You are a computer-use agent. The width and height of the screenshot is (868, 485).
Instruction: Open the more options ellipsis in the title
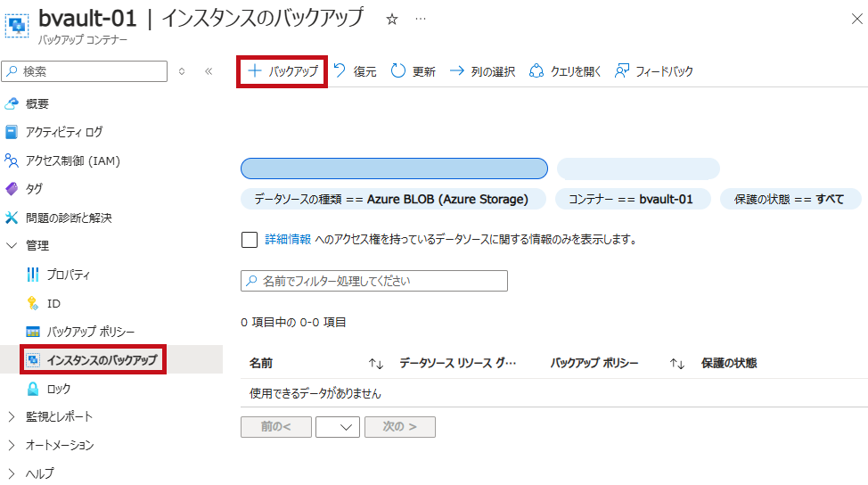tap(421, 20)
